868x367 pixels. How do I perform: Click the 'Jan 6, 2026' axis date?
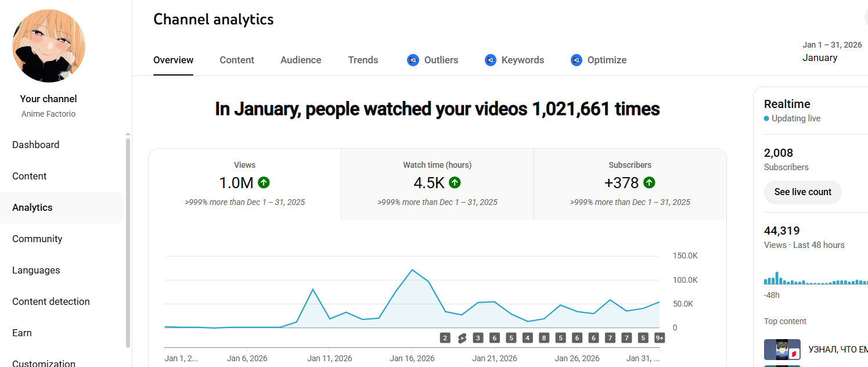(x=247, y=358)
